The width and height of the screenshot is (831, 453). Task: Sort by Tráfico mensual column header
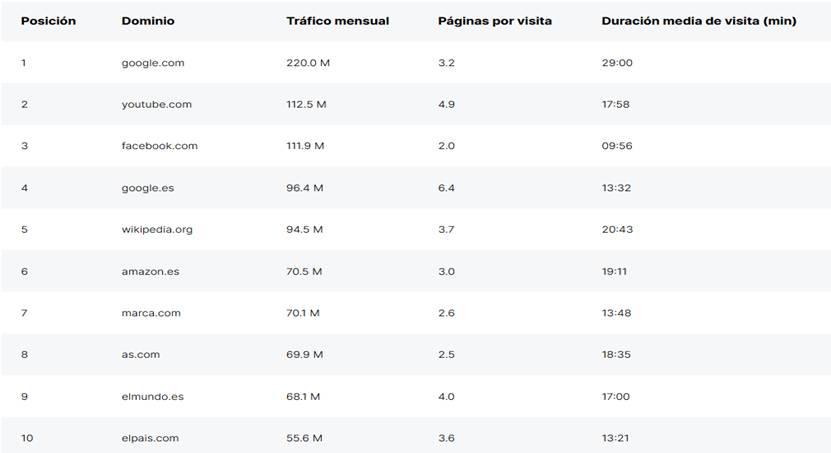(x=337, y=21)
